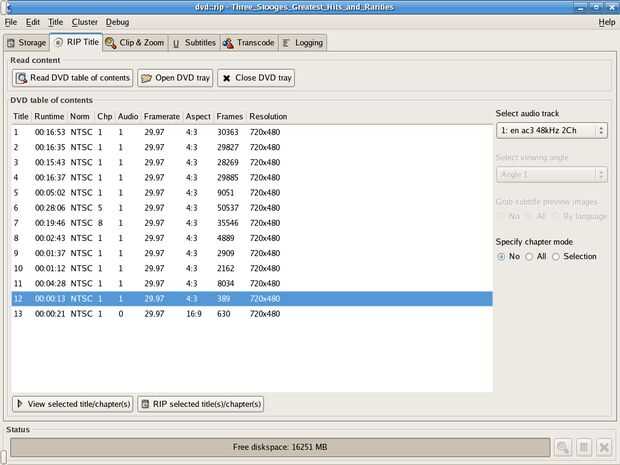620x465 pixels.
Task: Select title 6 with runtime 00:28:06
Action: (252, 208)
